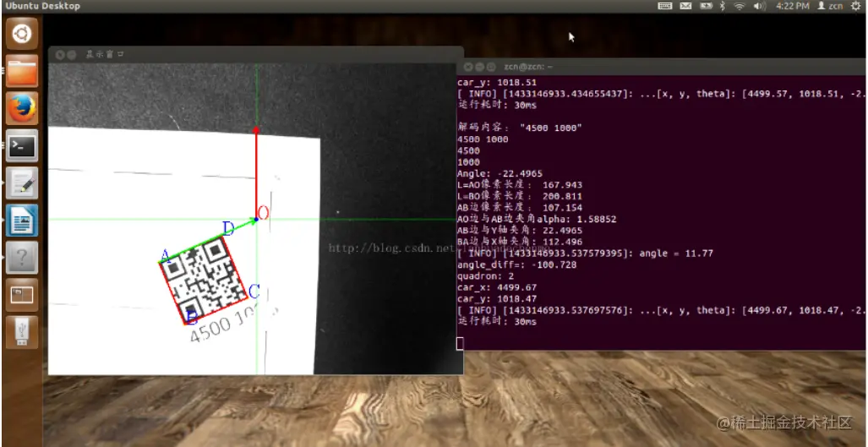Click the 'angle = 11.77' INFO line
This screenshot has height=447, width=868.
585,253
